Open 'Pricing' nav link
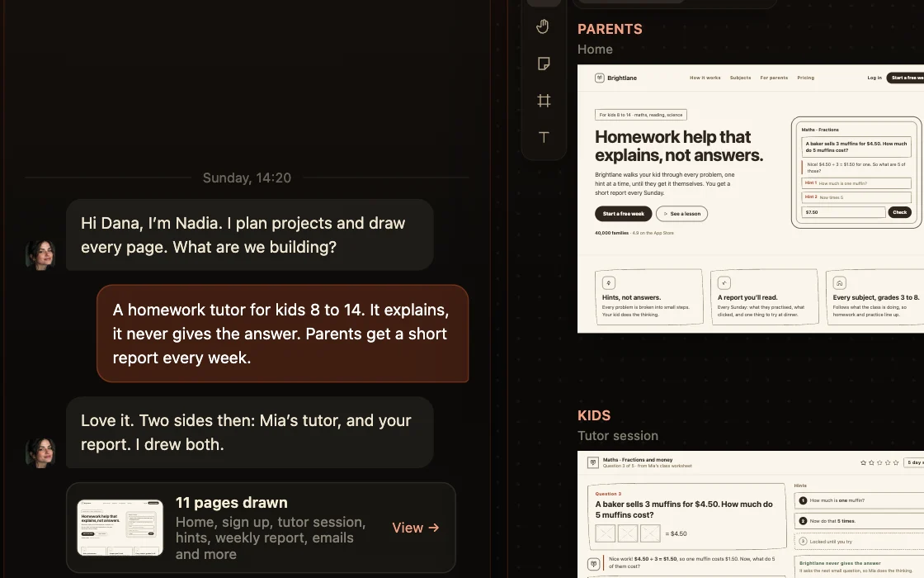 [805, 78]
